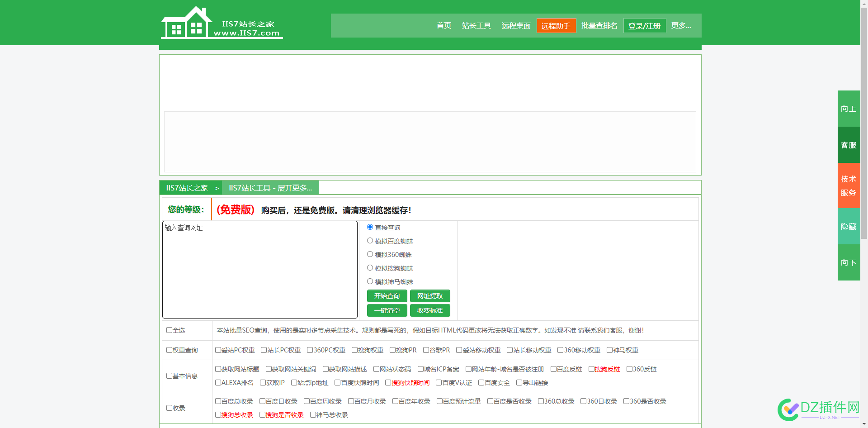Tick the 网站年龄-域名是否被注册 checkbox
The image size is (868, 428).
tap(468, 369)
